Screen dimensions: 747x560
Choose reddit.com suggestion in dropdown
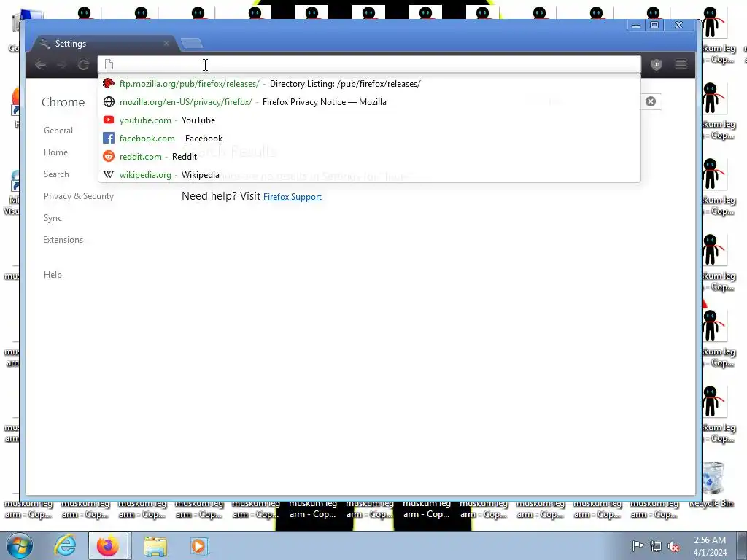pyautogui.click(x=369, y=156)
